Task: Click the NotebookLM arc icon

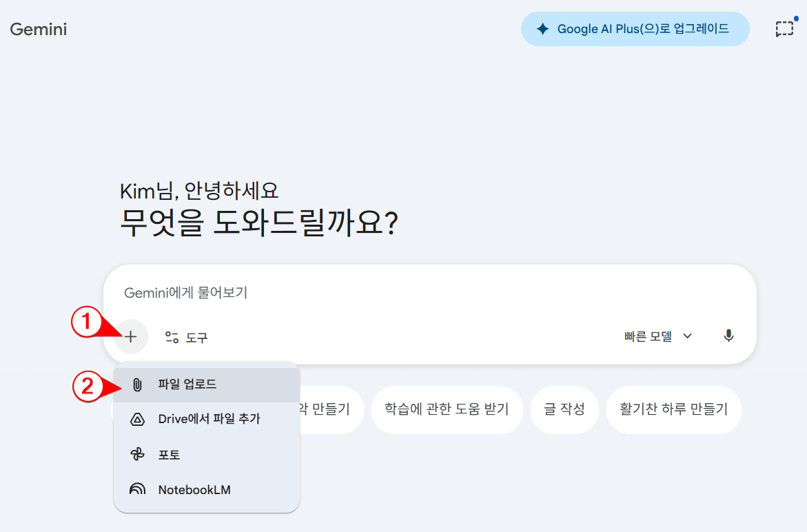Action: click(x=137, y=490)
